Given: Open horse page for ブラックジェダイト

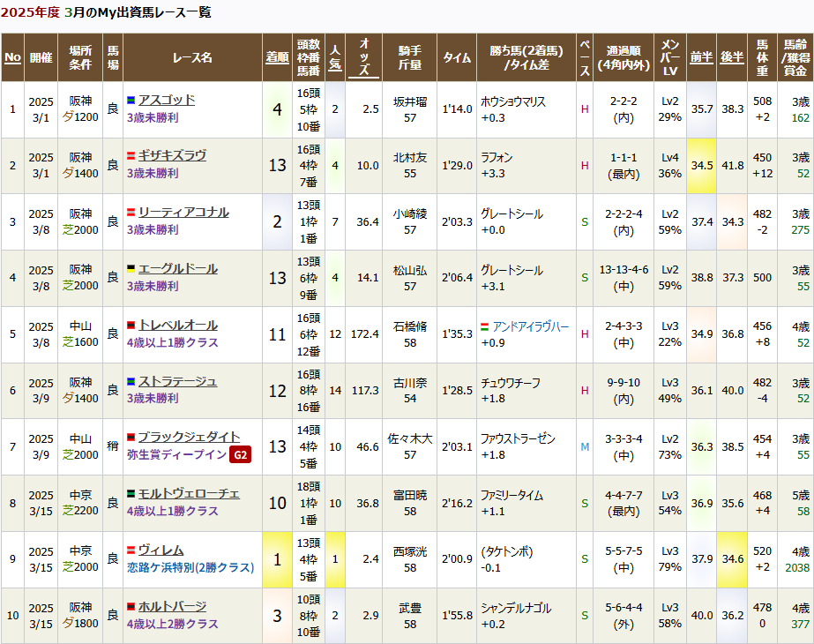Looking at the screenshot, I should pos(189,438).
